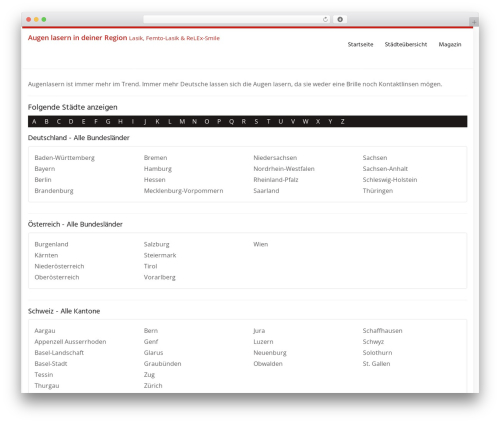The image size is (500, 423).
Task: Open the Magazin menu item
Action: pos(450,44)
